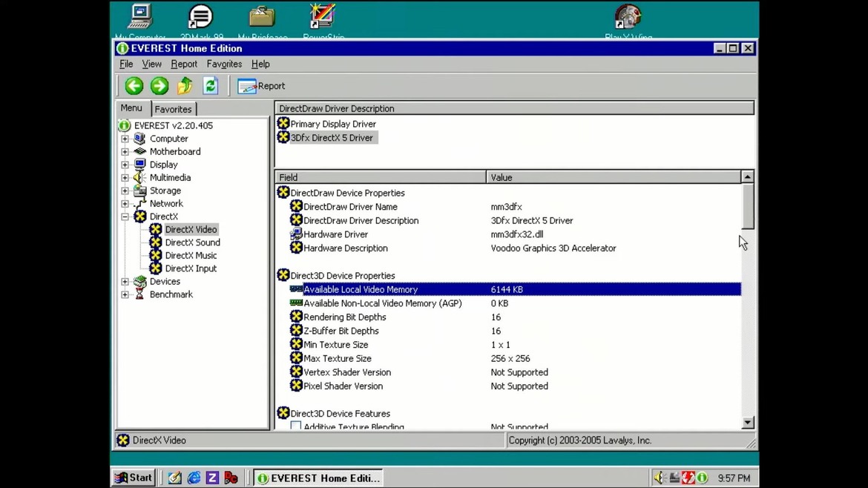Screen dimensions: 868x488
Task: Launch Internet Explorer from quick launch
Action: tap(194, 478)
